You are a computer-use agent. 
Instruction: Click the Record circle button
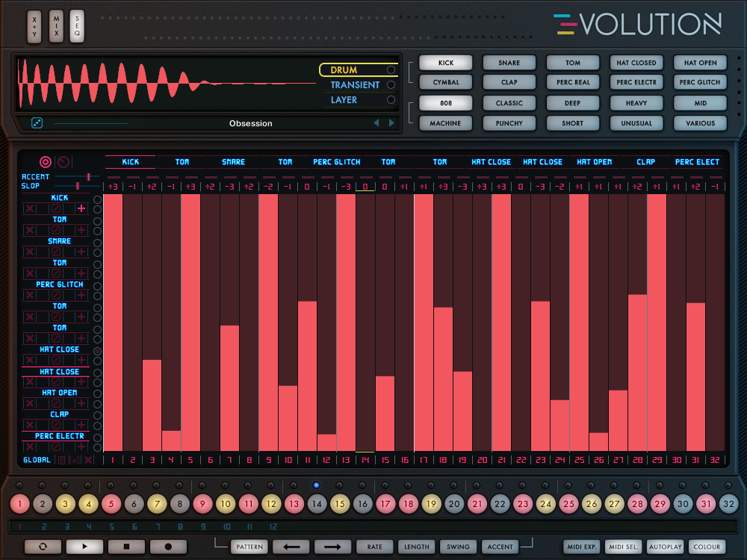(x=168, y=547)
